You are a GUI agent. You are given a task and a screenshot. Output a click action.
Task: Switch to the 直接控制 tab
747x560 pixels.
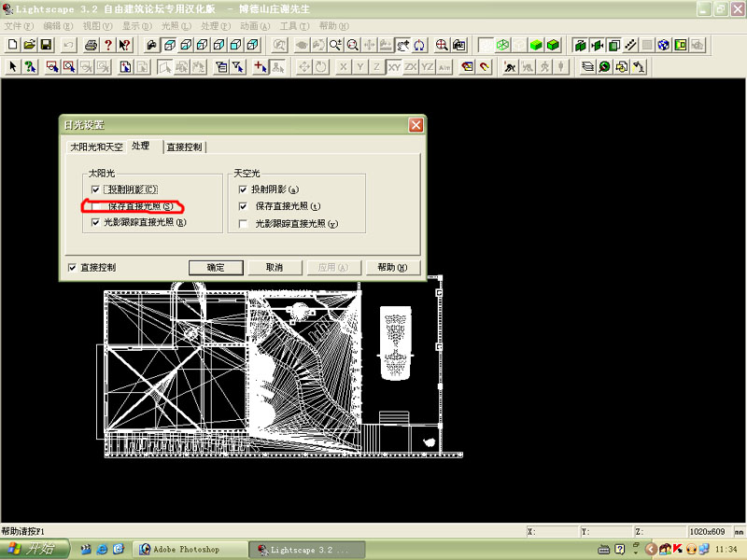(x=184, y=147)
